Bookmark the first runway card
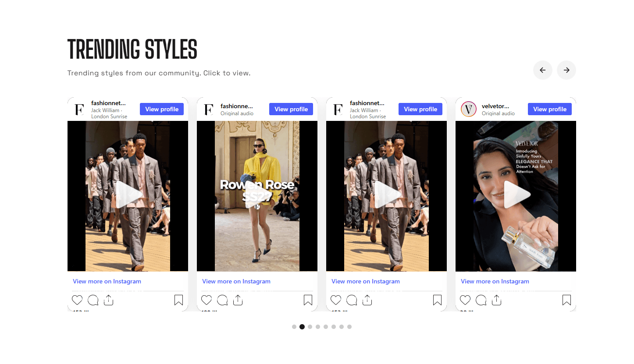634x364 pixels. [178, 300]
